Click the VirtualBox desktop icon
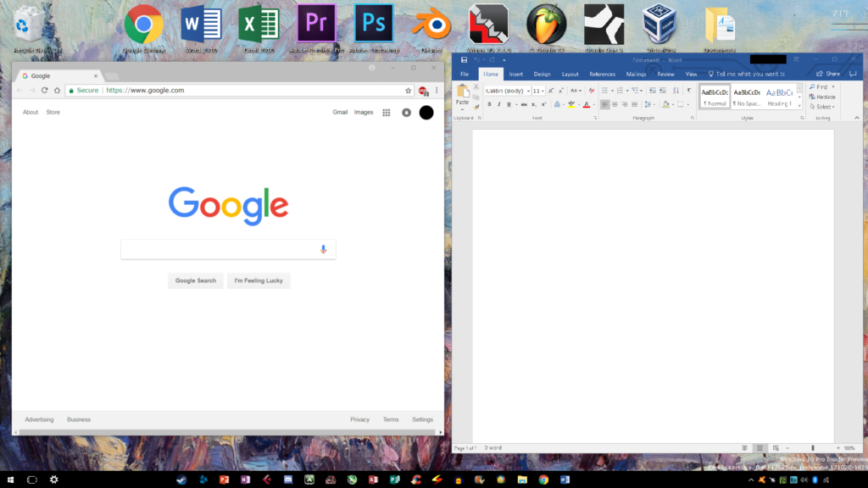Viewport: 868px width, 488px height. 659,24
